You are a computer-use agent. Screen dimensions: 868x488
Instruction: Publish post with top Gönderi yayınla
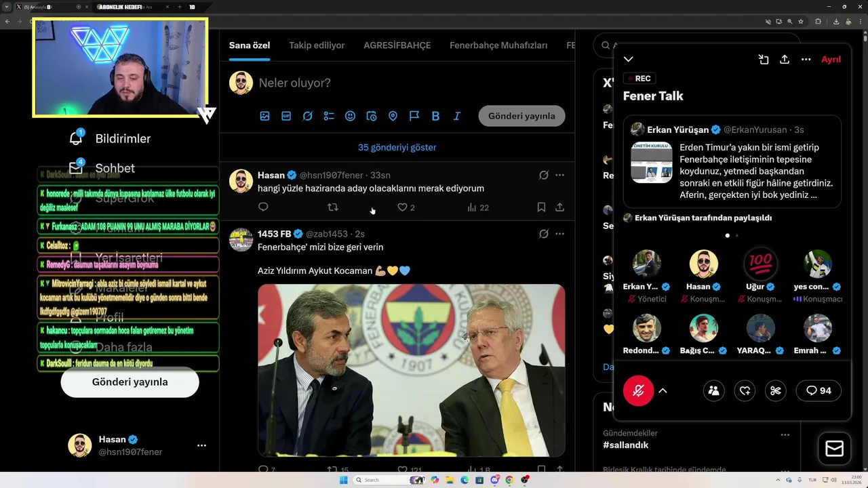[x=521, y=116]
